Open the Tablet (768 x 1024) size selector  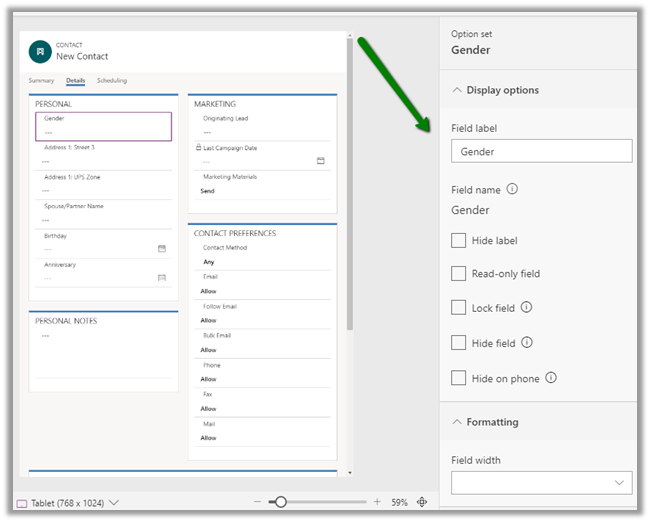[68, 502]
